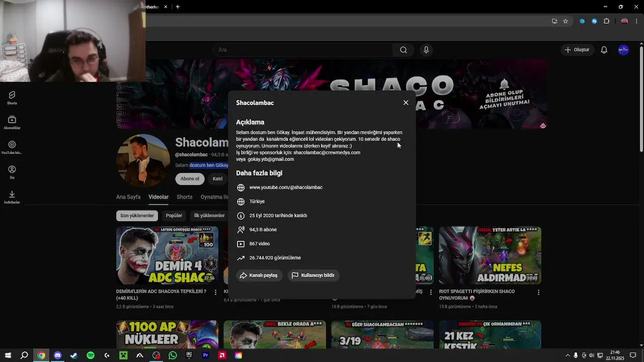Show hidden system tray icons chevron
This screenshot has width=644, height=362.
pyautogui.click(x=568, y=355)
